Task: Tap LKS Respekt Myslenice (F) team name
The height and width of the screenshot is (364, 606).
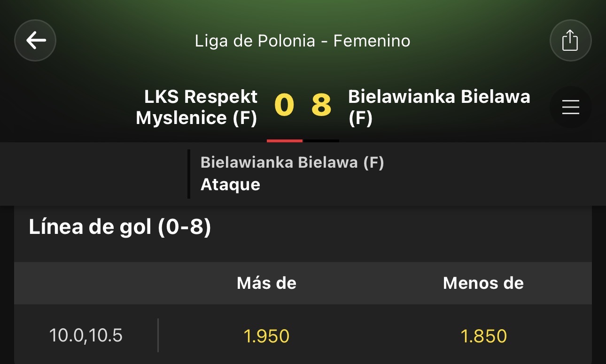Action: click(x=196, y=108)
